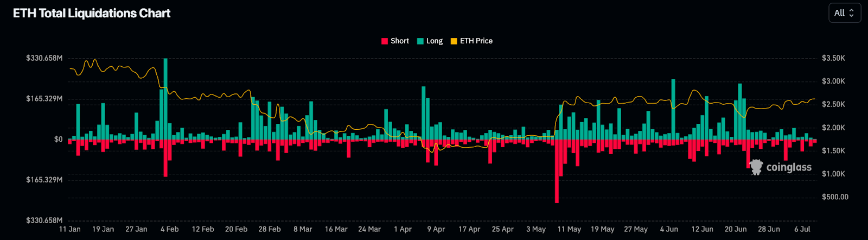This screenshot has height=240, width=868.
Task: Click the 27 May x-axis label
Action: tap(636, 229)
